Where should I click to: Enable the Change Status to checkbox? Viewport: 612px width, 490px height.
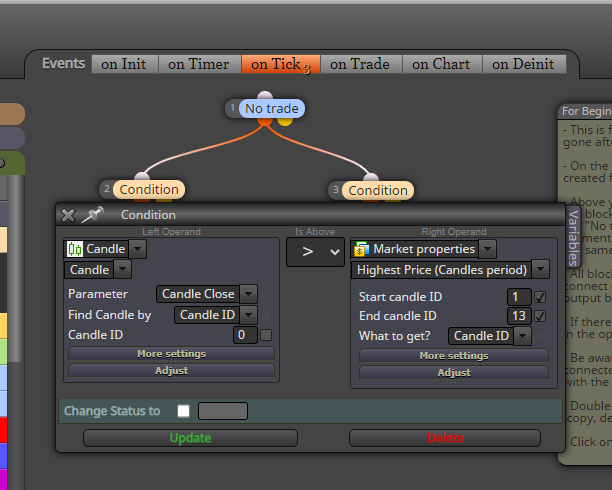click(183, 411)
